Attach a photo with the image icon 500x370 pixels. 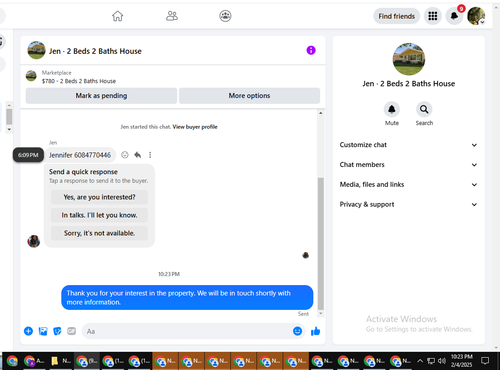[43, 331]
